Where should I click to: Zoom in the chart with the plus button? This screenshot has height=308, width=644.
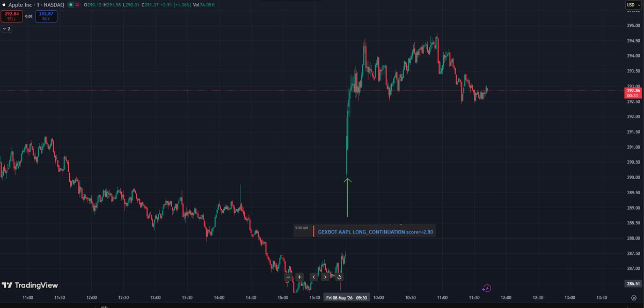(299, 277)
